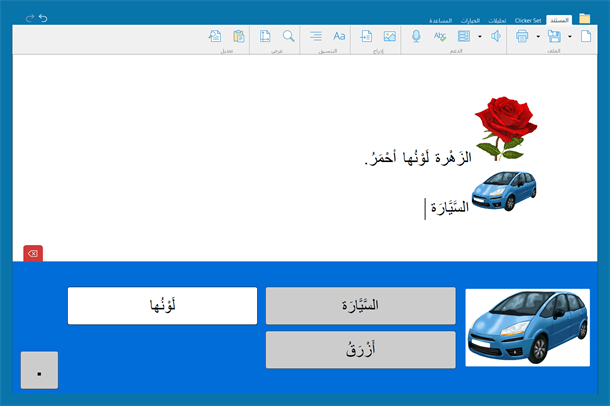This screenshot has height=406, width=610.
Task: Click the magnifier zoom icon
Action: point(288,36)
